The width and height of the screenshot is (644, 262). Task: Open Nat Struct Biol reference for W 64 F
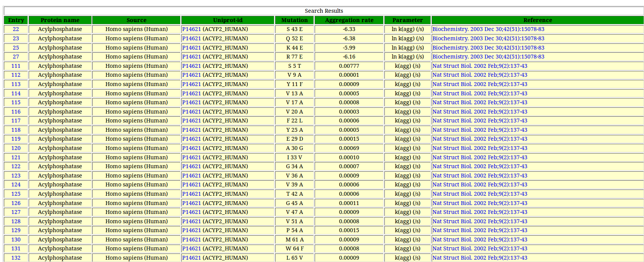(480, 248)
